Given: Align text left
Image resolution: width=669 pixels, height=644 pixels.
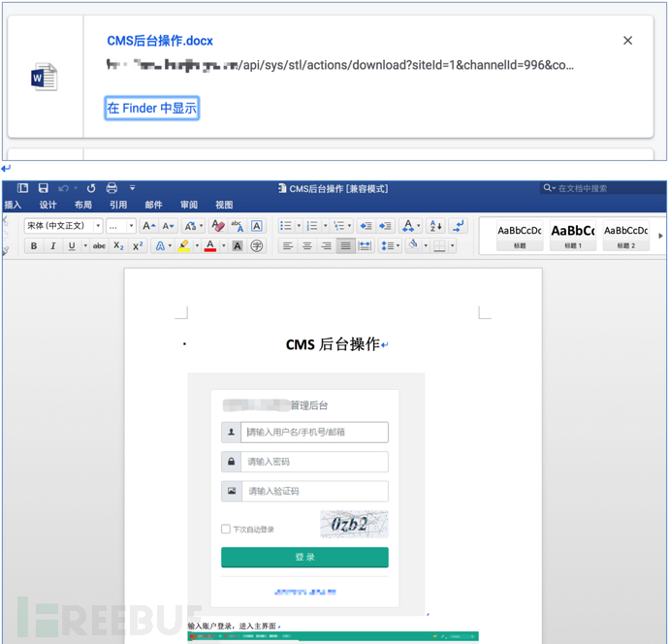Looking at the screenshot, I should pos(288,245).
